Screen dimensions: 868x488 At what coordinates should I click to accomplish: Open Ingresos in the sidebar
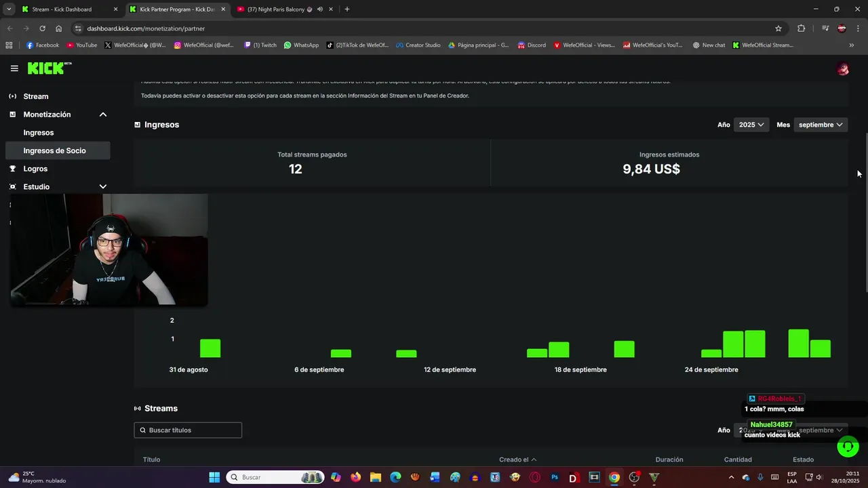(x=39, y=133)
